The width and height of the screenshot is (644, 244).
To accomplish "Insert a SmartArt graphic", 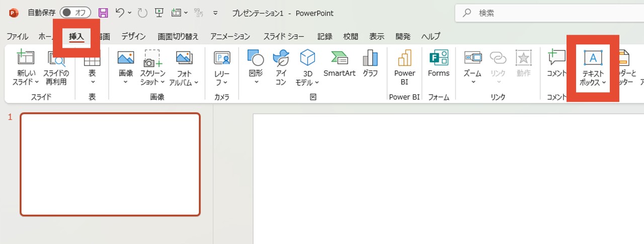I will [x=339, y=64].
